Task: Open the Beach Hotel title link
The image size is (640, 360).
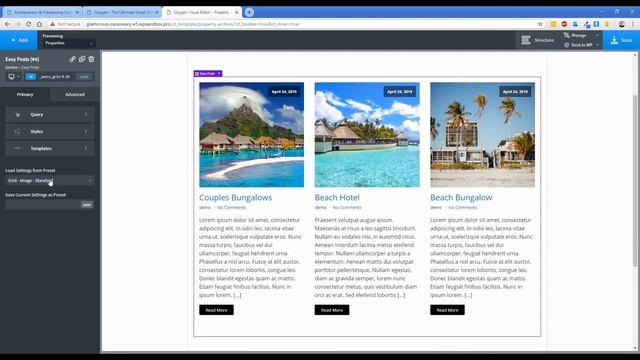Action: click(337, 198)
